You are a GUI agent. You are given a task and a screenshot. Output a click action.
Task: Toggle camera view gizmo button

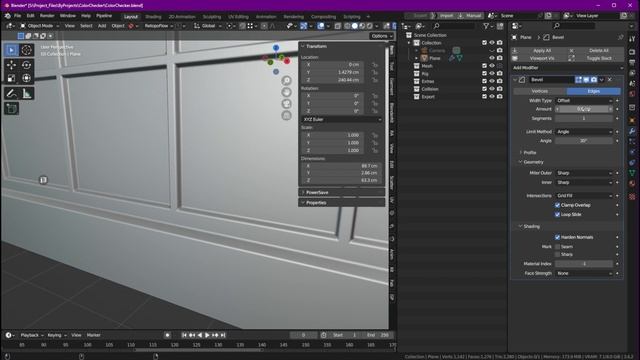[287, 104]
